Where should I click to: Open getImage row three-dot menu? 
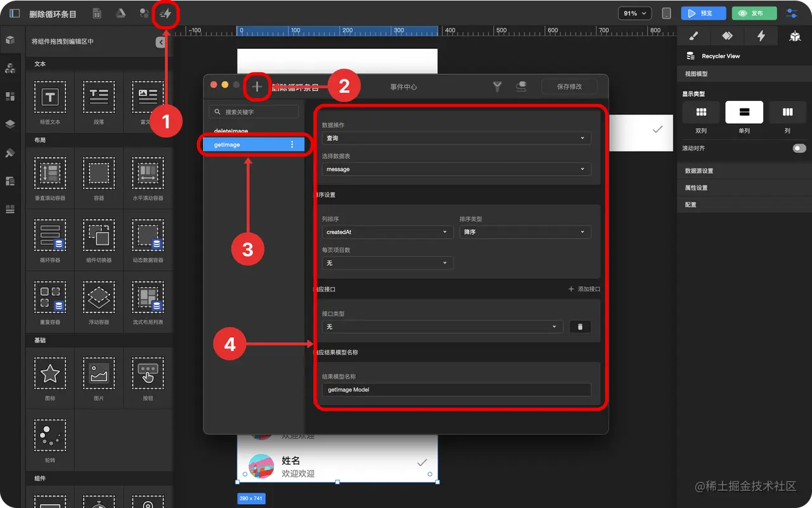[x=292, y=145]
